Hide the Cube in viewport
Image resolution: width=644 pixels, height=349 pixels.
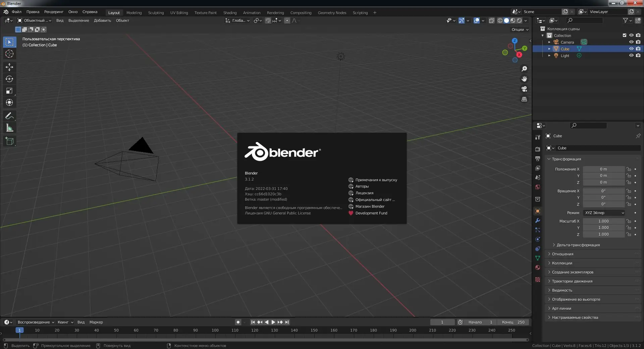pos(631,49)
